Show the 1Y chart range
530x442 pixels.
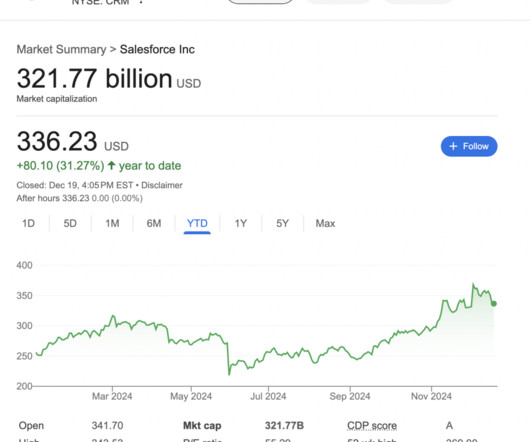coord(241,223)
